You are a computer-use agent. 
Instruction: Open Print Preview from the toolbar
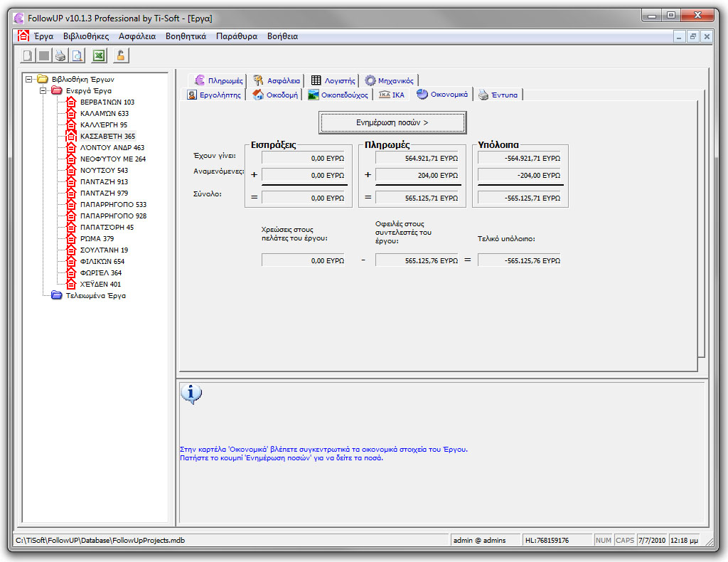(77, 55)
